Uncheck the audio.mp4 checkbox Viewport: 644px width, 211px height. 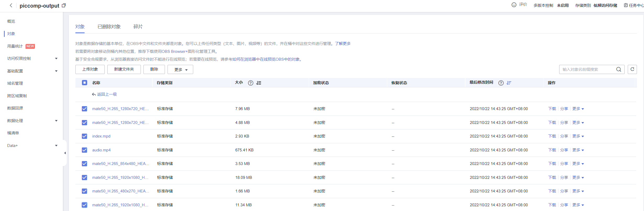pyautogui.click(x=84, y=150)
